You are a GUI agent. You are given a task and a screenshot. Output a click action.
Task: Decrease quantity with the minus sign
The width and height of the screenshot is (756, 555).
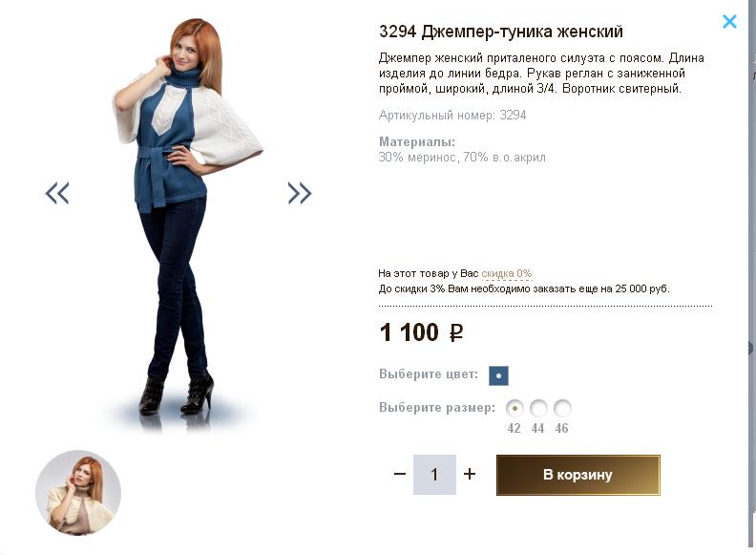point(400,475)
